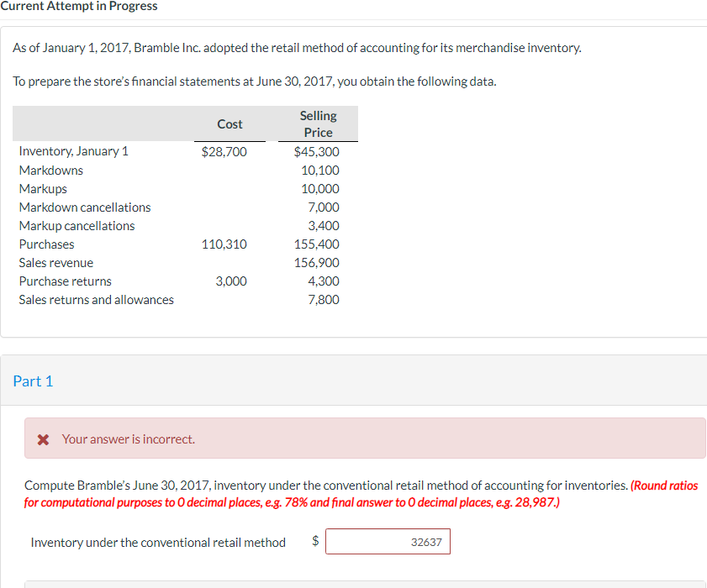Click the Sales revenue row label
The height and width of the screenshot is (588, 707).
click(56, 263)
